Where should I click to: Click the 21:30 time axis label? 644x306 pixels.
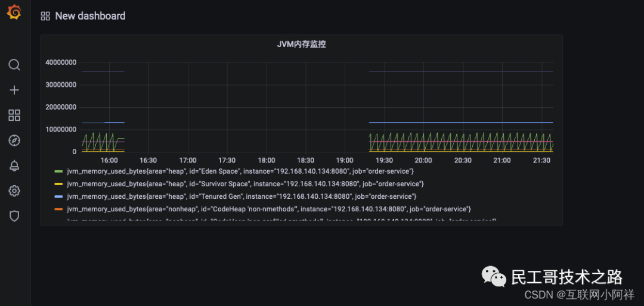click(x=541, y=160)
